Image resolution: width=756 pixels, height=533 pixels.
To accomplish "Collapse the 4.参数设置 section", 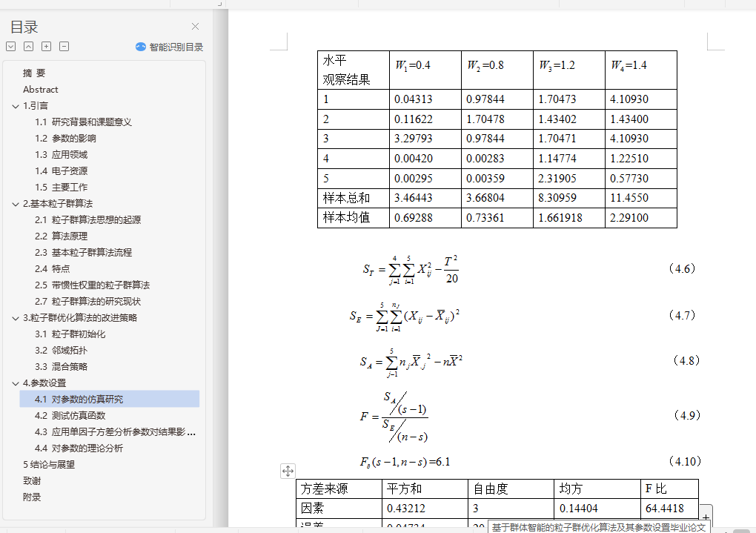I will coord(16,383).
